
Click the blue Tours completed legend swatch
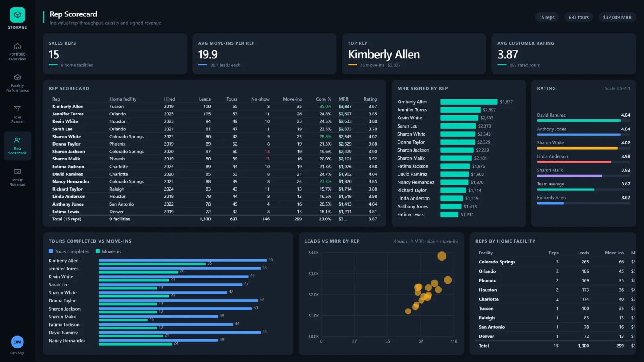(x=51, y=251)
